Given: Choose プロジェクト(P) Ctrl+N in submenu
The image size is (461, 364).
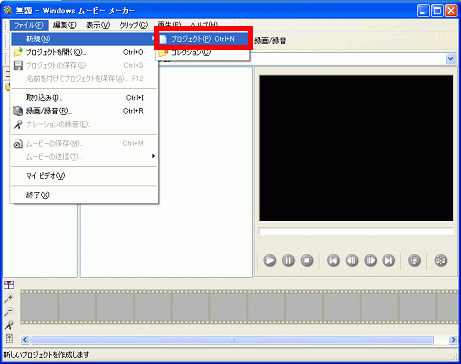Looking at the screenshot, I should (x=203, y=39).
